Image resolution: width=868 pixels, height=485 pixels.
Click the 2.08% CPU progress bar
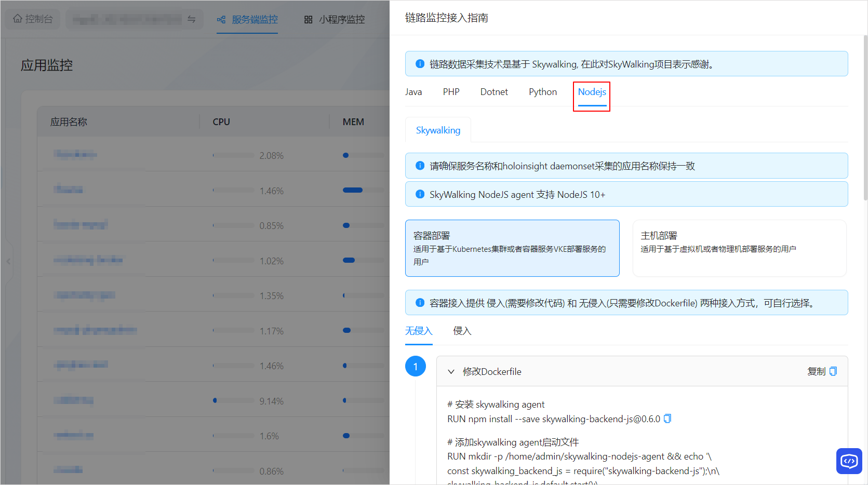pos(234,155)
